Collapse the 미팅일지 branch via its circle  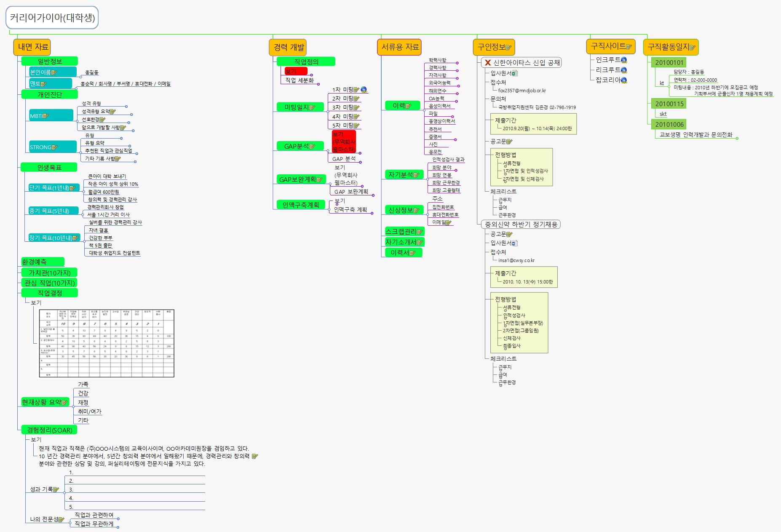[327, 111]
